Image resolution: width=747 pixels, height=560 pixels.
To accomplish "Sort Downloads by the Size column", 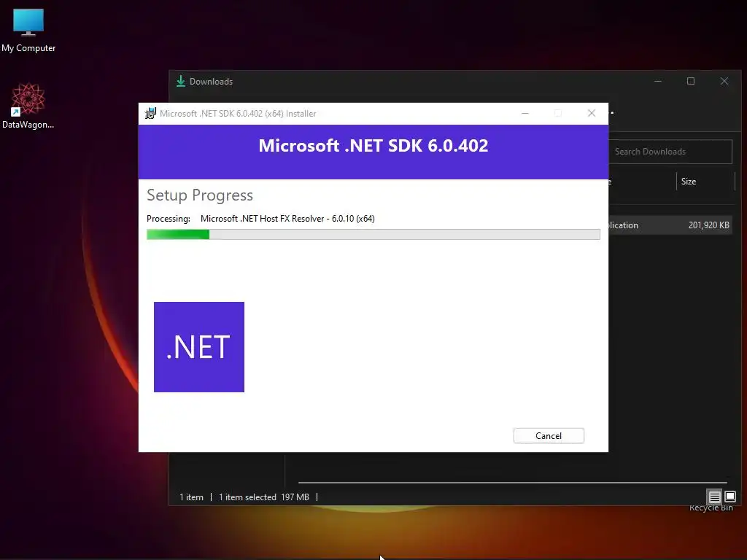I will (x=705, y=182).
